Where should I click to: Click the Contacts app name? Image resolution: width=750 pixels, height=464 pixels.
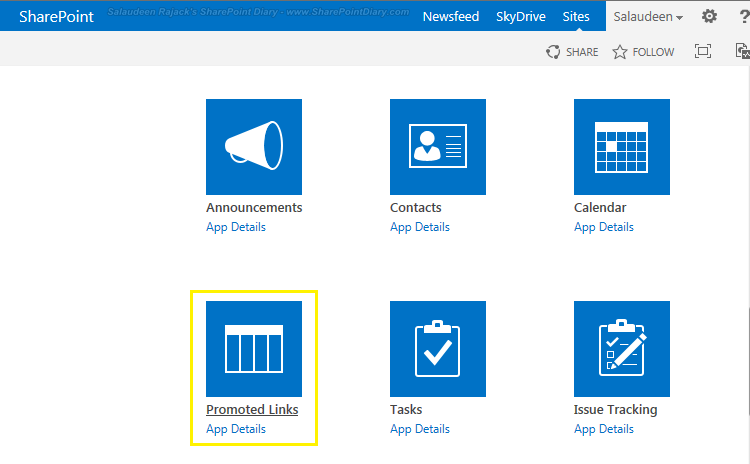click(x=416, y=207)
